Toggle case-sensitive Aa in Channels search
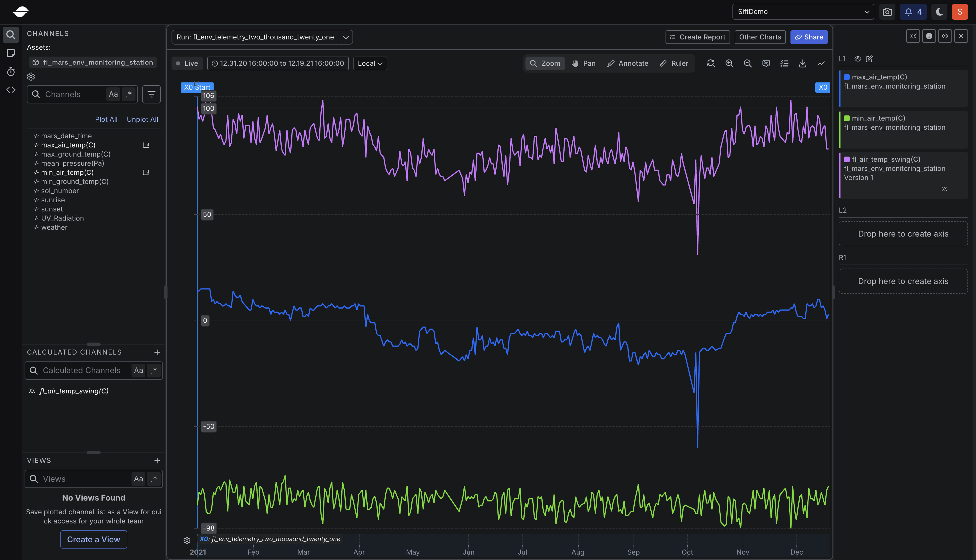Viewport: 976px width, 560px height. pos(113,94)
